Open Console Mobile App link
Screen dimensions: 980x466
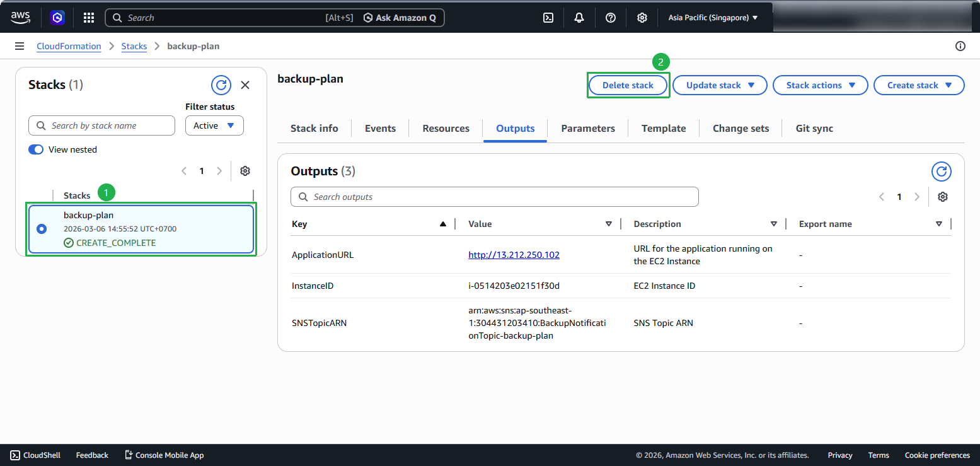coord(164,455)
